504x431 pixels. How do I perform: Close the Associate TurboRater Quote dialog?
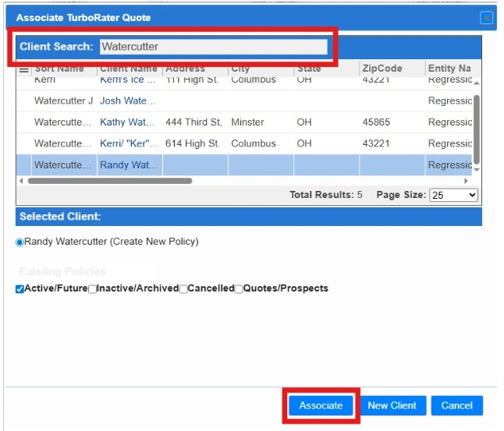[486, 17]
